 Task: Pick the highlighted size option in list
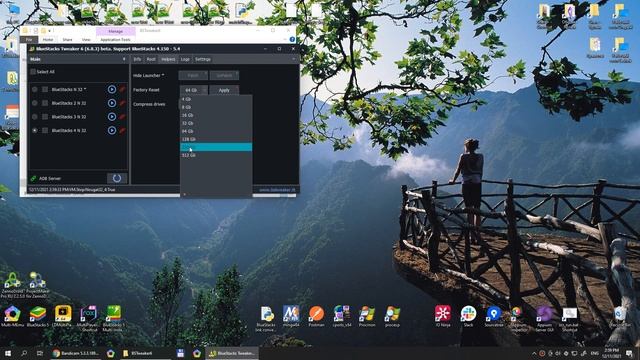pos(216,147)
